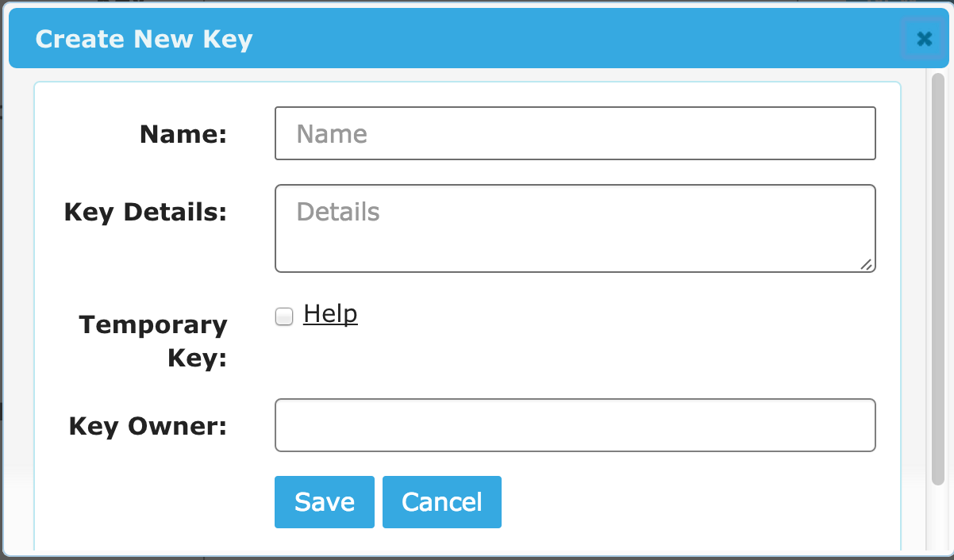Save the new key
This screenshot has height=560, width=954.
click(324, 501)
